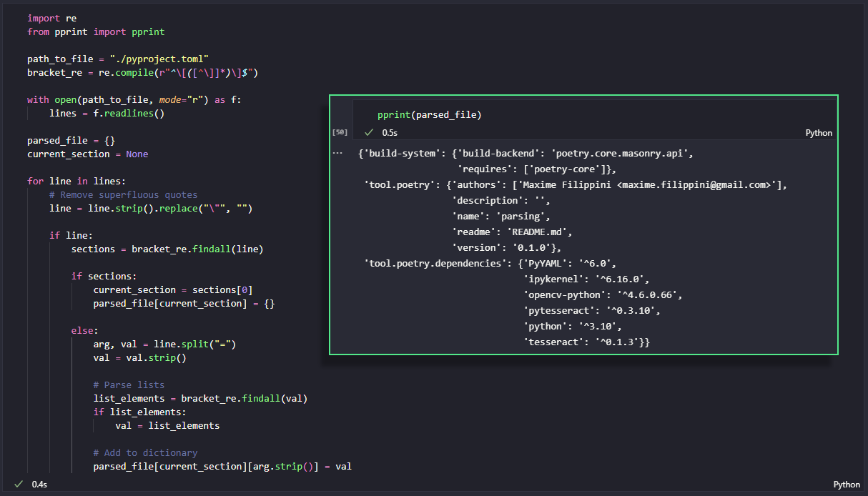Image resolution: width=868 pixels, height=496 pixels.
Task: Change language via Python label in pprint cell
Action: pyautogui.click(x=819, y=133)
